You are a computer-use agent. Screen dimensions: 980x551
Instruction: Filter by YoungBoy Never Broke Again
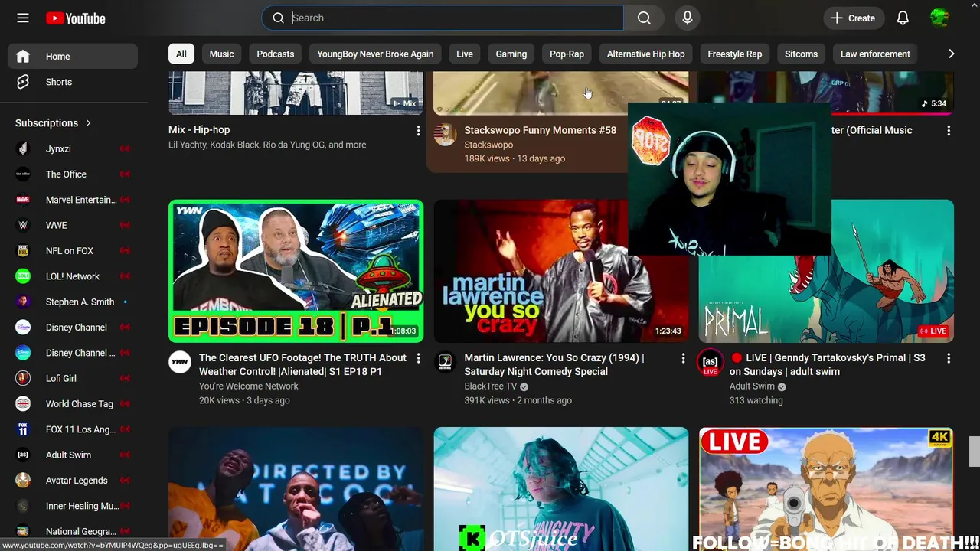click(x=375, y=54)
